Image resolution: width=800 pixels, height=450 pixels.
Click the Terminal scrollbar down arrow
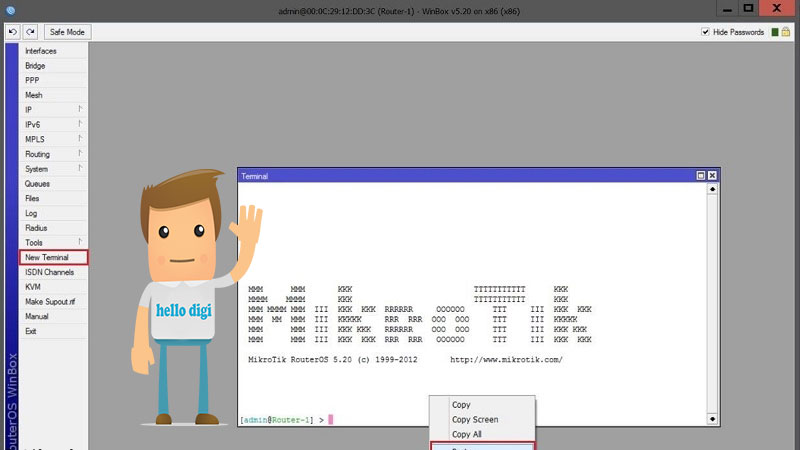pos(712,419)
